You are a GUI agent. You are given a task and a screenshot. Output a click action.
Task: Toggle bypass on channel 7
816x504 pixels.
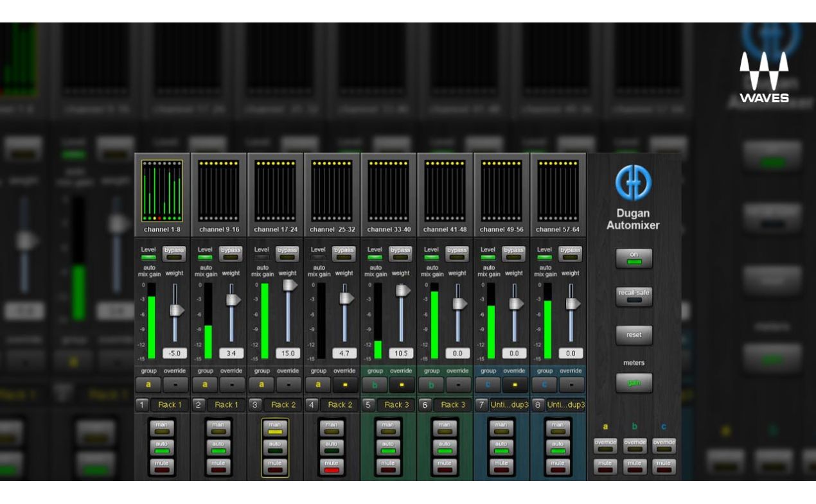pos(513,253)
